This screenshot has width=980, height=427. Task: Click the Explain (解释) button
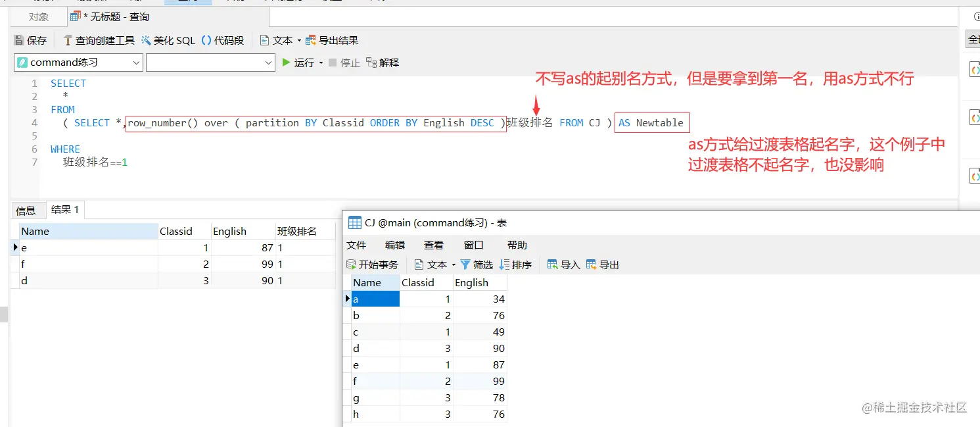click(x=383, y=63)
